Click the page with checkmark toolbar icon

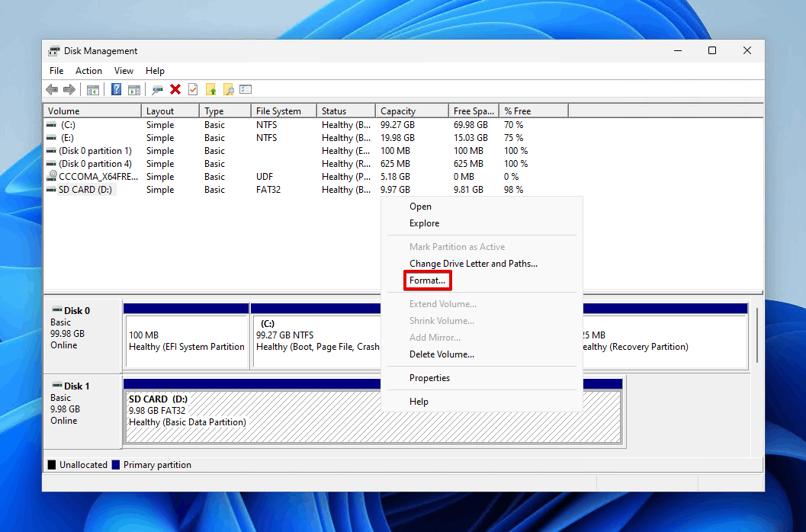point(193,89)
